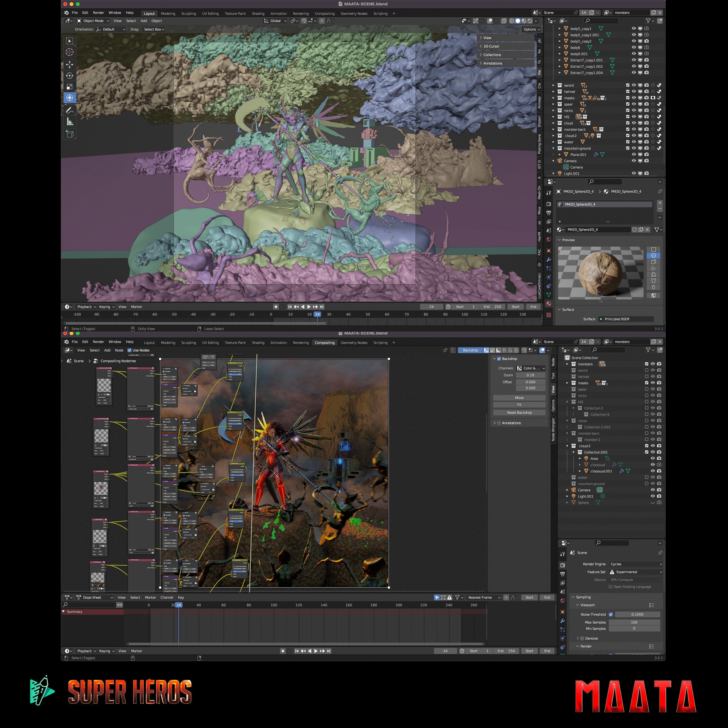
Task: Play animation in Layout timeline
Action: click(x=309, y=307)
